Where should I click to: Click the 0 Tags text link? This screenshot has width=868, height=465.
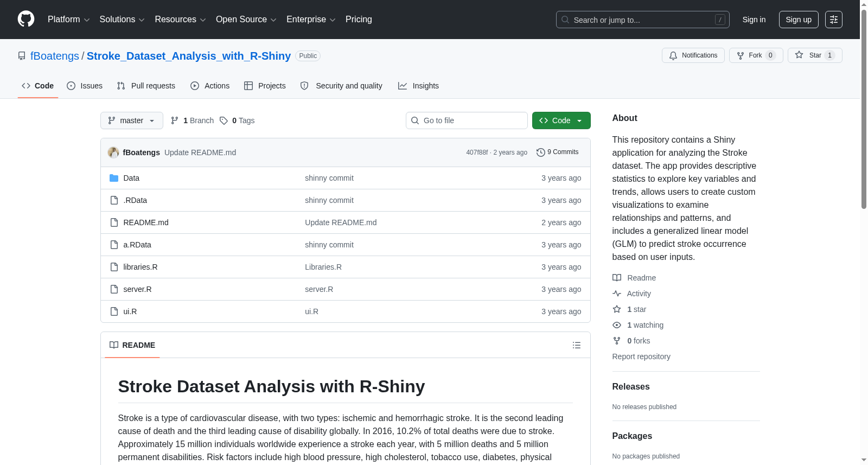[243, 120]
